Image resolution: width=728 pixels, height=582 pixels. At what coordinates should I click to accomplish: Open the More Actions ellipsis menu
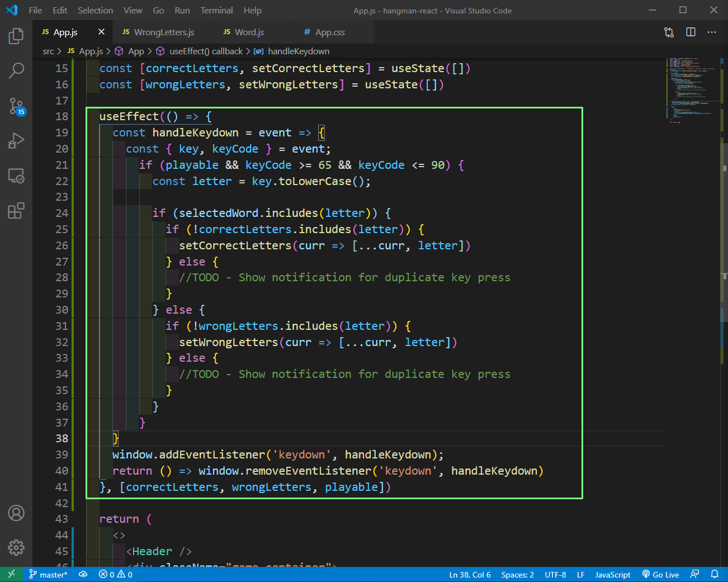click(x=711, y=32)
